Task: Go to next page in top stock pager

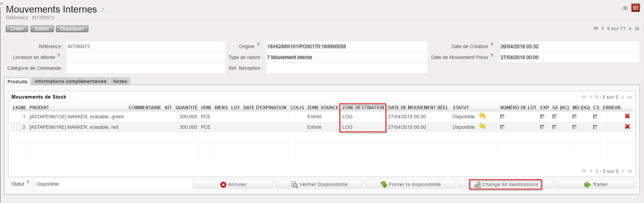Action: click(623, 97)
